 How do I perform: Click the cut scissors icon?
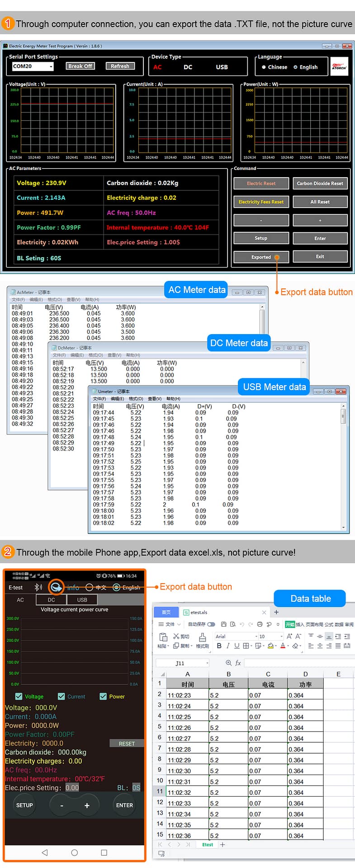point(176,636)
